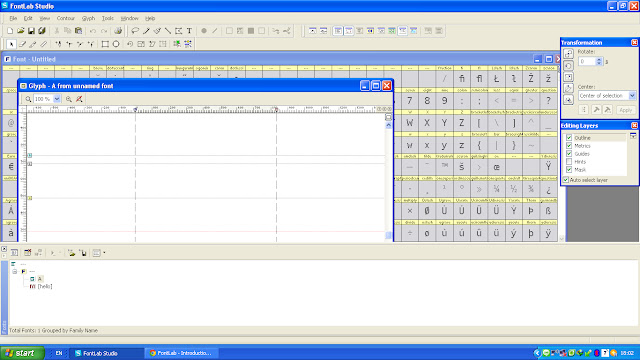Viewport: 640px width, 360px height.
Task: Click the first icon in the bottom fonts panel toolbar
Action: pyautogui.click(x=14, y=253)
